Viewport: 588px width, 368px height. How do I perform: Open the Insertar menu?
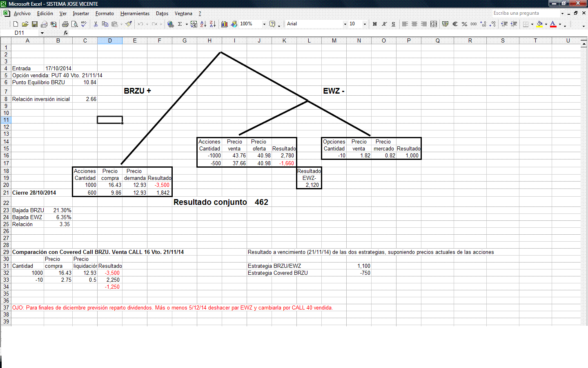tap(81, 13)
